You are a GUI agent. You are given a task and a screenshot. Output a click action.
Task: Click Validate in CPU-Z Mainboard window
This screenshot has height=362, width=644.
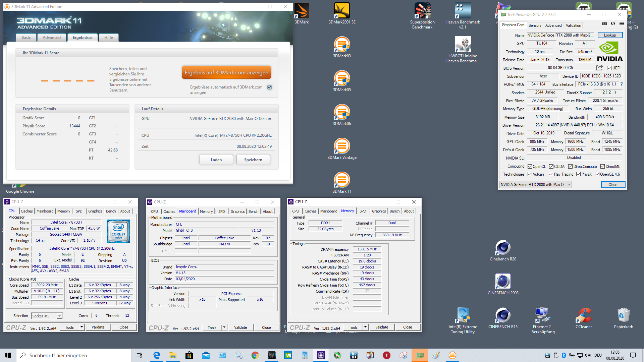[240, 327]
